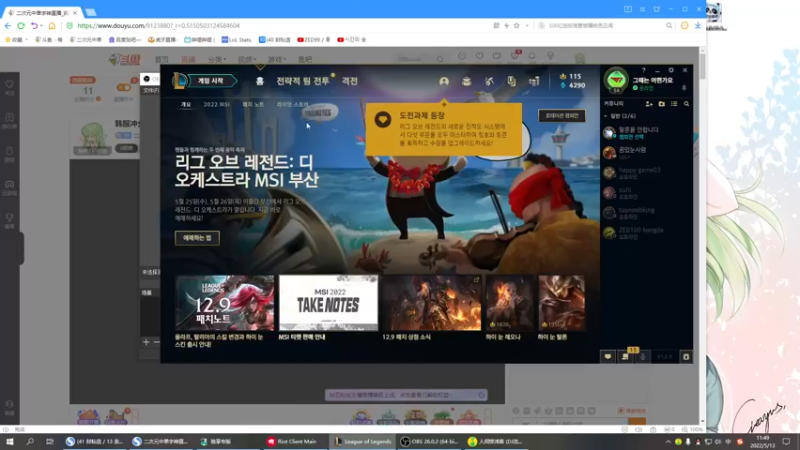Open the chat bubble icon at bottom
800x450 pixels.
tap(608, 357)
